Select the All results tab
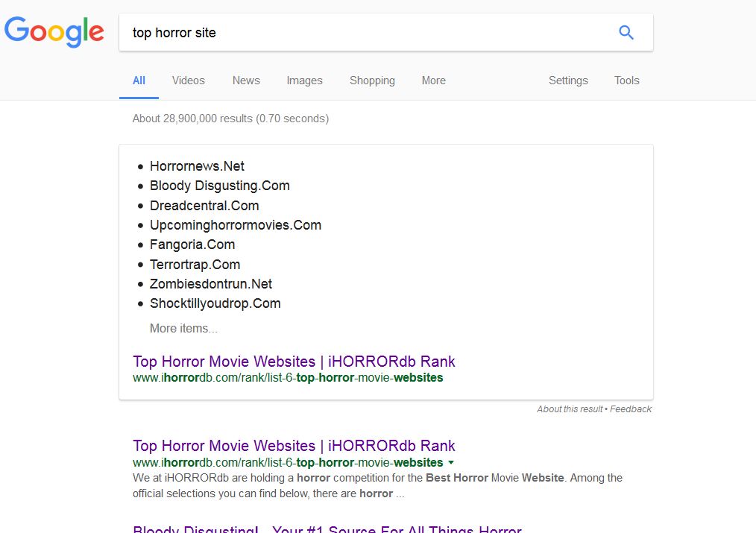The height and width of the screenshot is (533, 756). [139, 81]
